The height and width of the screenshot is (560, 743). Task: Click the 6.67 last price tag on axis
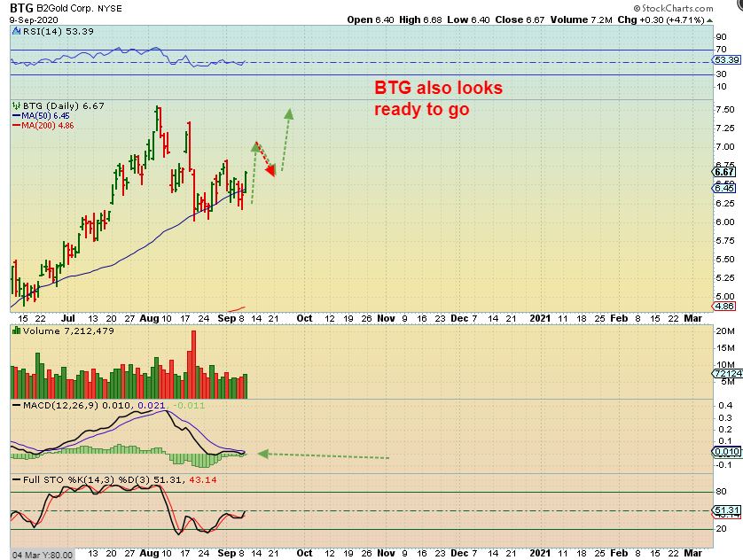click(725, 172)
